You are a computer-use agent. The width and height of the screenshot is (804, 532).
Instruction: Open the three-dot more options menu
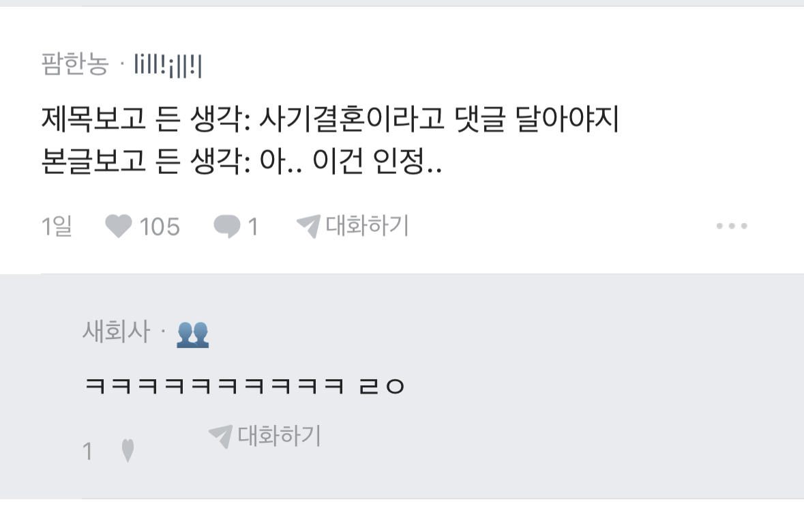point(732,226)
